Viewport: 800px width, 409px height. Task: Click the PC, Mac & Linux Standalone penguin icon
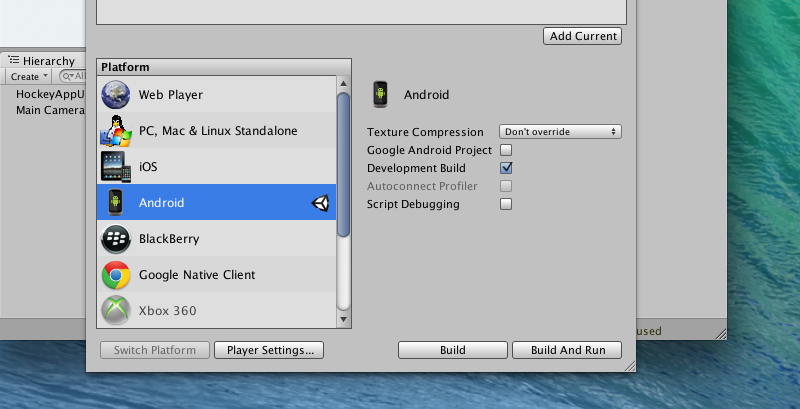pyautogui.click(x=116, y=131)
